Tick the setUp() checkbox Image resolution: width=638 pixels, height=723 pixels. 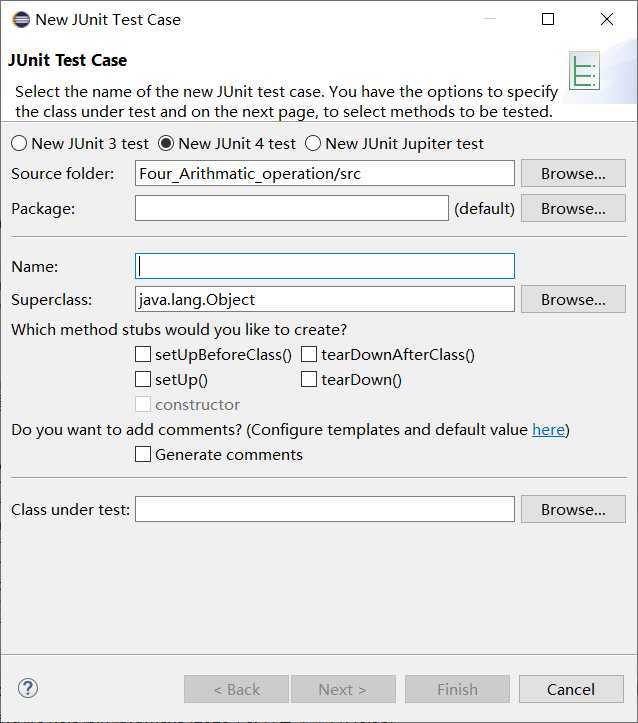pyautogui.click(x=143, y=380)
